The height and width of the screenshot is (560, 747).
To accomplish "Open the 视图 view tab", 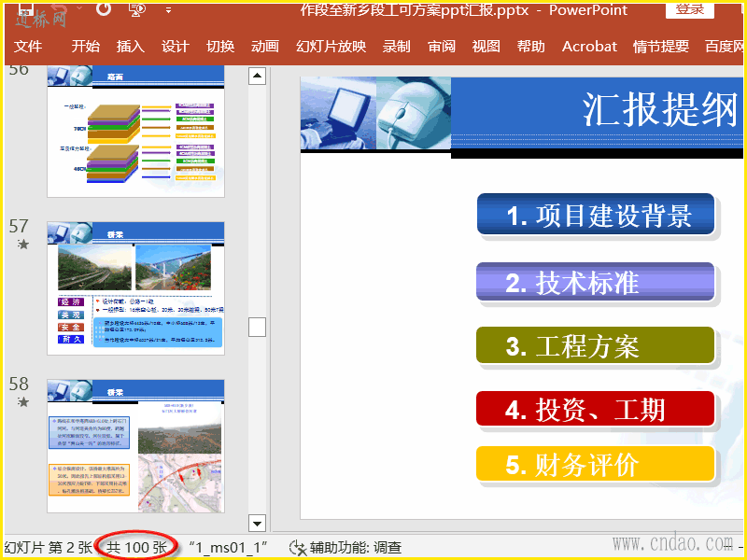I will (x=486, y=46).
